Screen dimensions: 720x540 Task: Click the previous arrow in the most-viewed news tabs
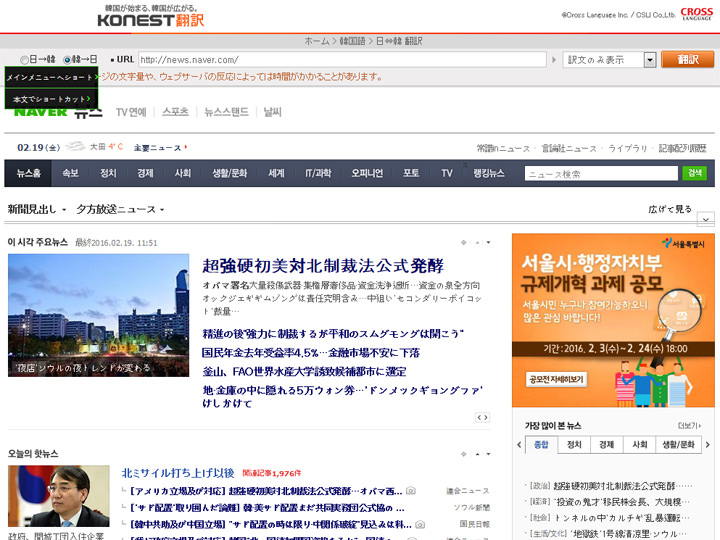click(x=518, y=445)
